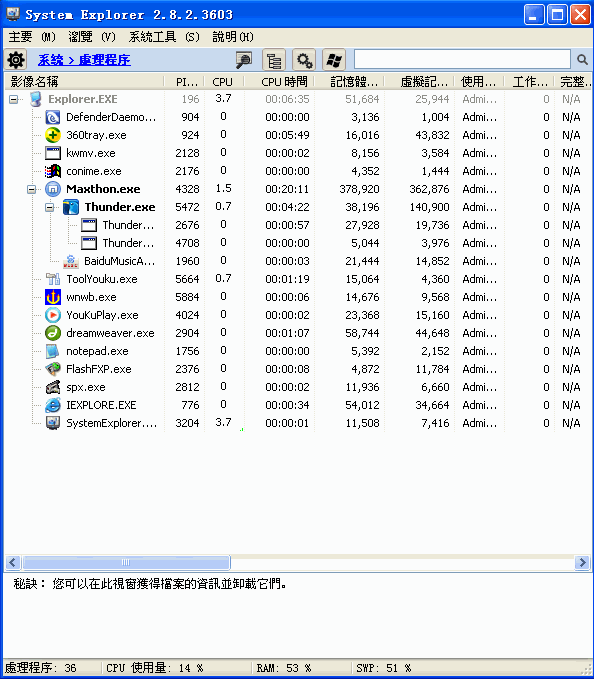Open the 主要 (M) menu
Screen dimensions: 594x679
(x=32, y=37)
